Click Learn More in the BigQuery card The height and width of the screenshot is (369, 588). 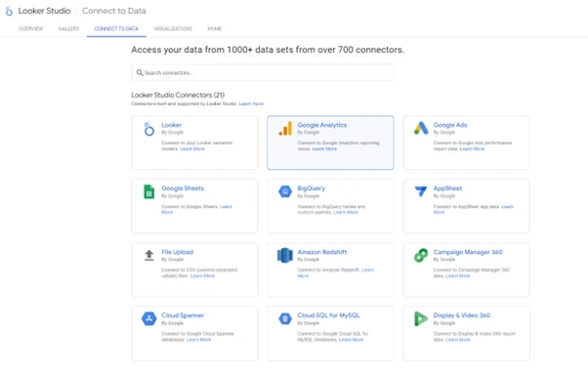[x=346, y=212]
